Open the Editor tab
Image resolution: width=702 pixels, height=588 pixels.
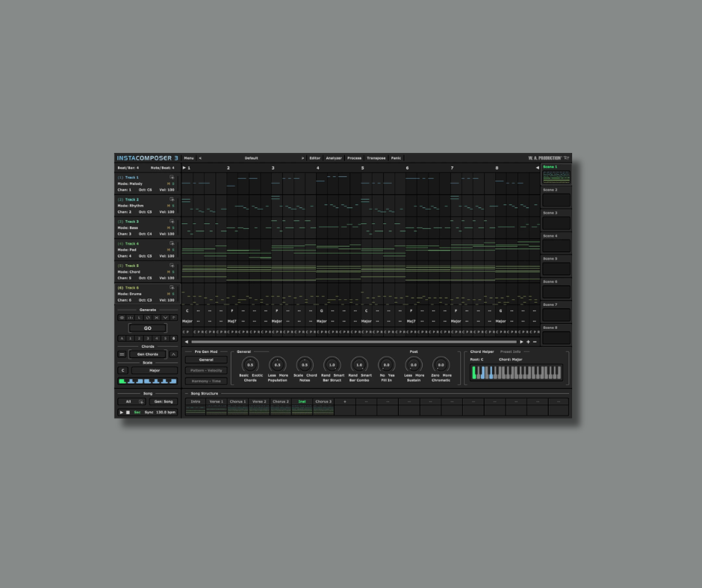[314, 158]
